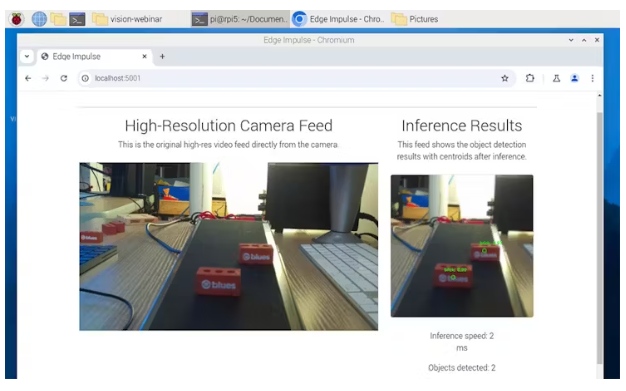This screenshot has height=391, width=626.
Task: Open a new browser tab
Action: [162, 56]
